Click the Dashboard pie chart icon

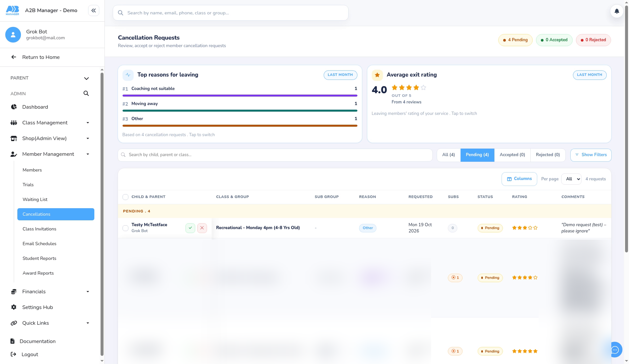(14, 107)
